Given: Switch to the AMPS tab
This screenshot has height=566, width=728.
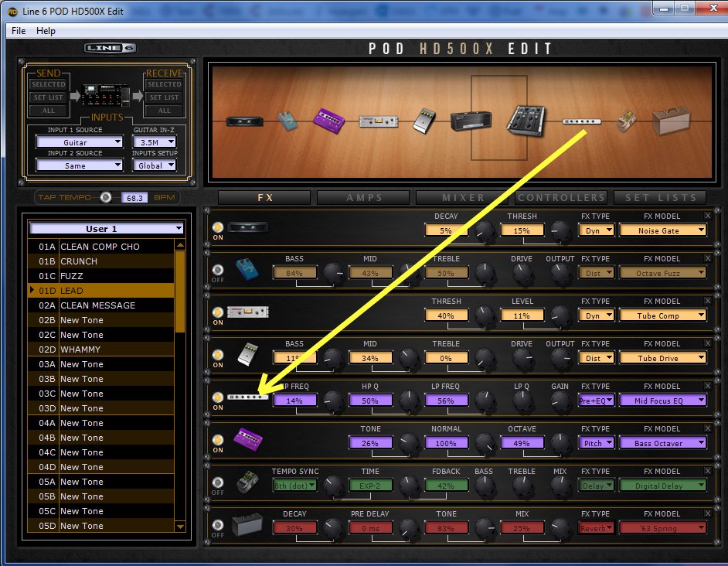Looking at the screenshot, I should 363,197.
